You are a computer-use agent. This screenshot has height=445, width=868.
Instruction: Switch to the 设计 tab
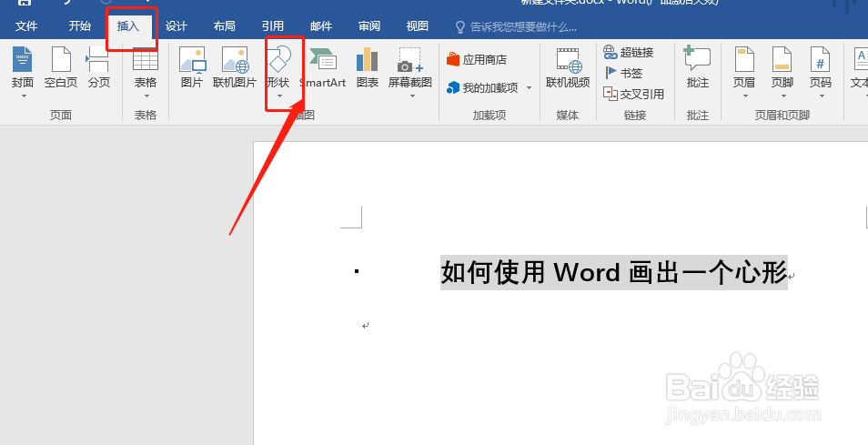(x=176, y=26)
